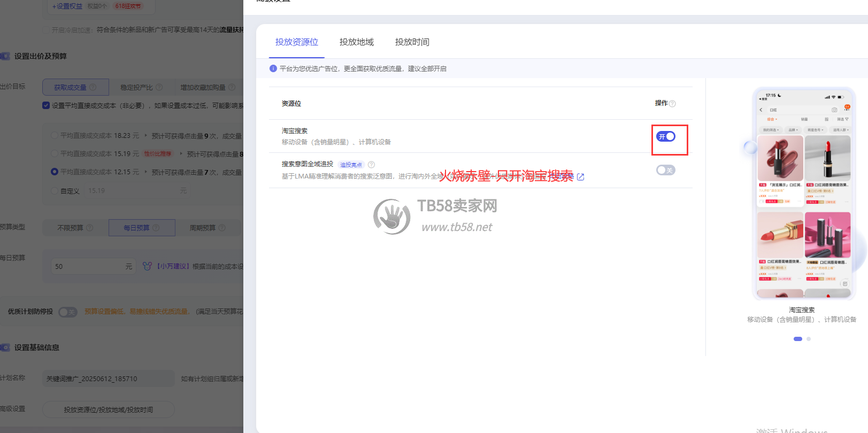Choose 每日预算 budget type
This screenshot has width=868, height=433.
(x=142, y=228)
